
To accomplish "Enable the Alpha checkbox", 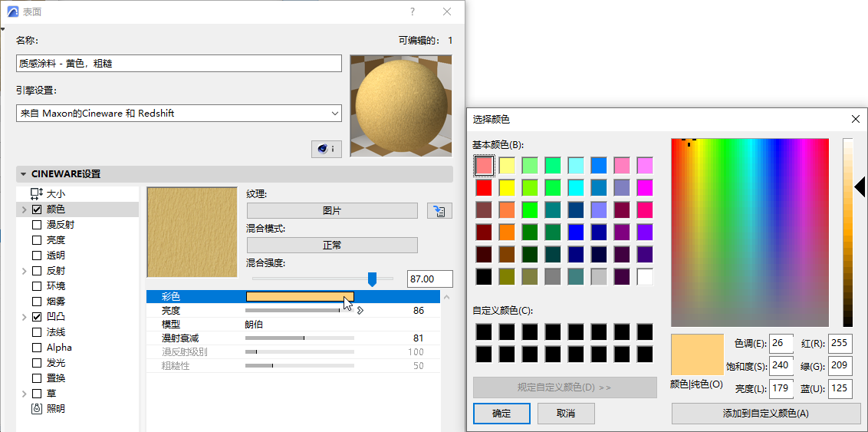I will [x=37, y=348].
